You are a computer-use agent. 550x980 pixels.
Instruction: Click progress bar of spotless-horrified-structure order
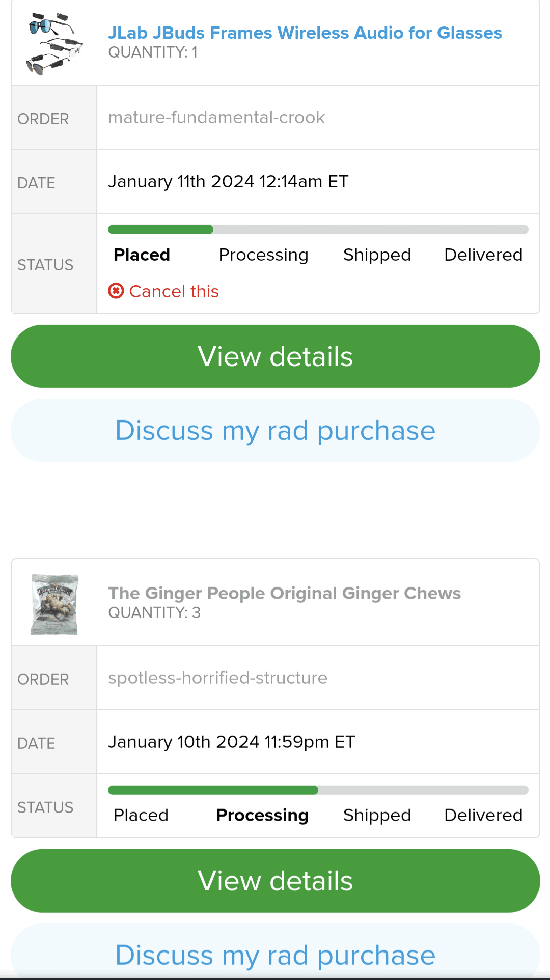(318, 790)
